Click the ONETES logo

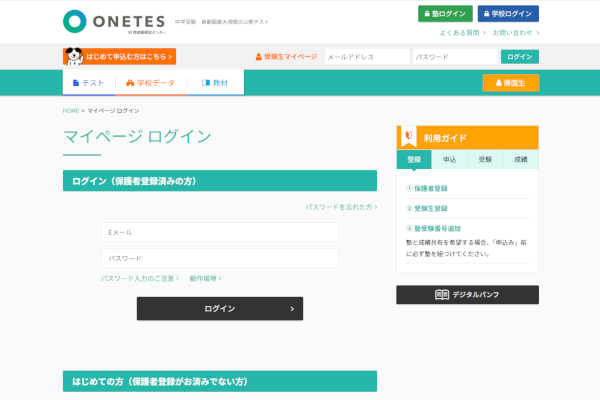coord(103,20)
